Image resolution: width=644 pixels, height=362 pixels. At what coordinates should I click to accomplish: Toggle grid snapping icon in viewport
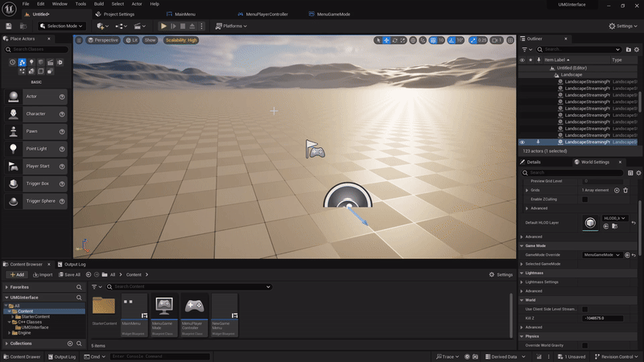click(x=433, y=40)
